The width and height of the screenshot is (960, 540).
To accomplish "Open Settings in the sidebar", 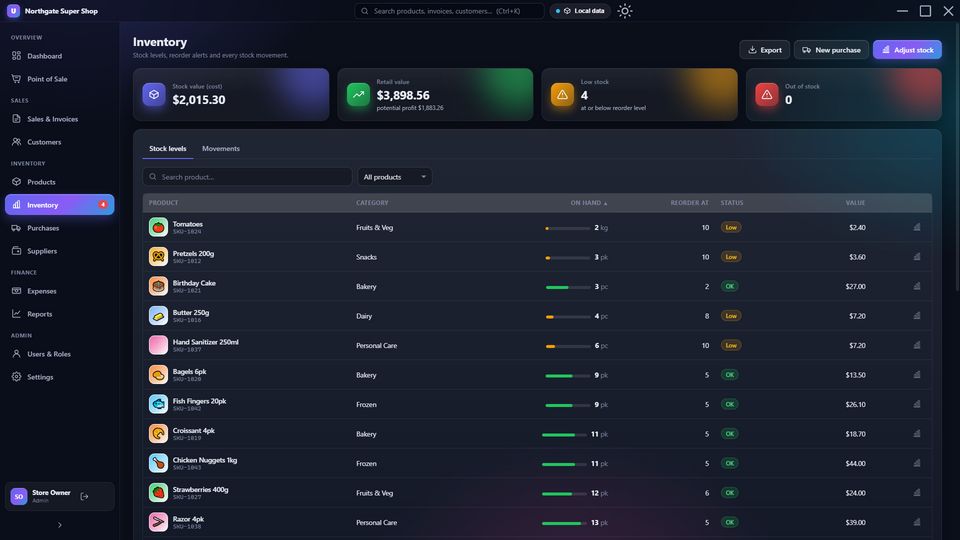I will [x=59, y=377].
